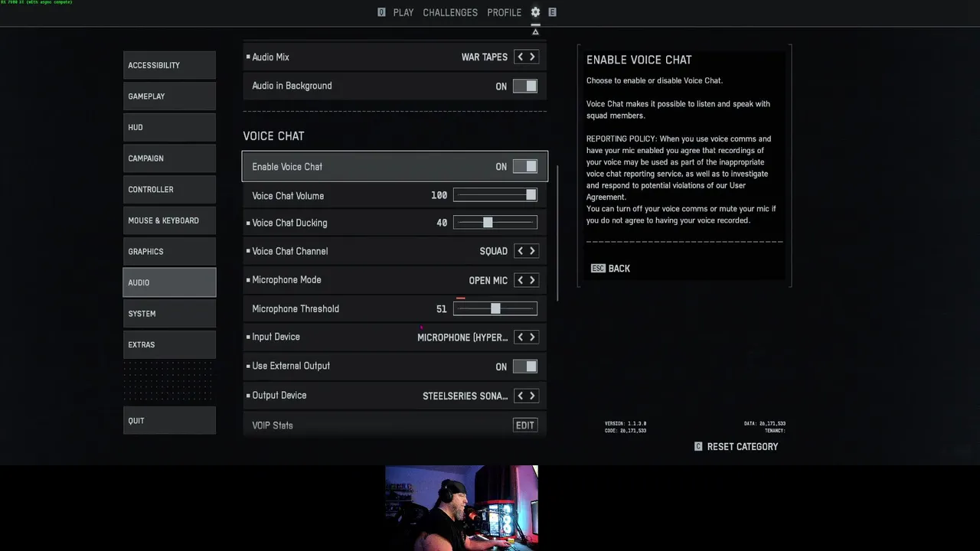Select the ACCESSIBILITY settings category

(x=169, y=65)
